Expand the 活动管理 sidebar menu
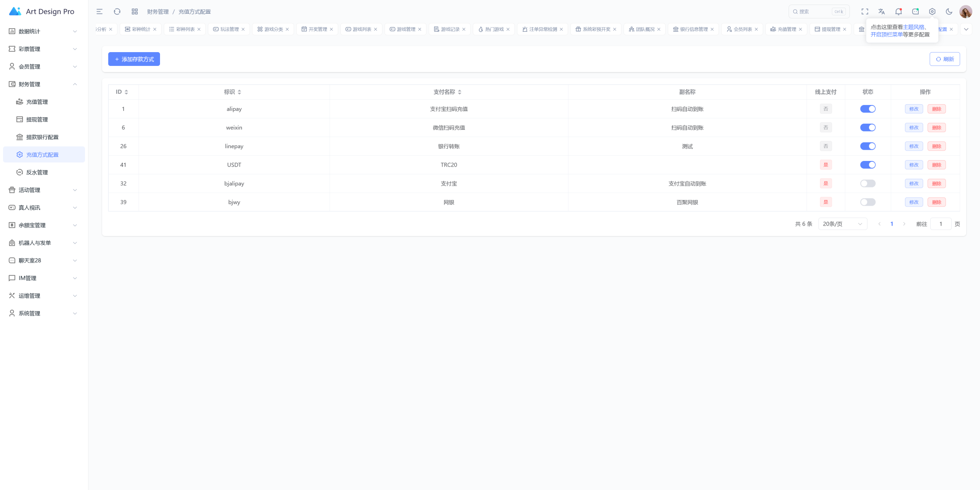 click(44, 190)
